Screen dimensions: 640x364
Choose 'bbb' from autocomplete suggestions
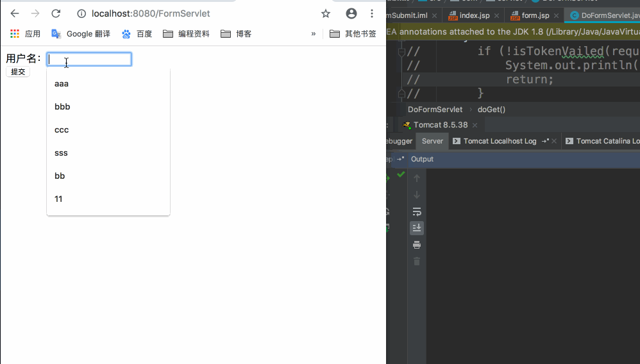click(x=108, y=106)
